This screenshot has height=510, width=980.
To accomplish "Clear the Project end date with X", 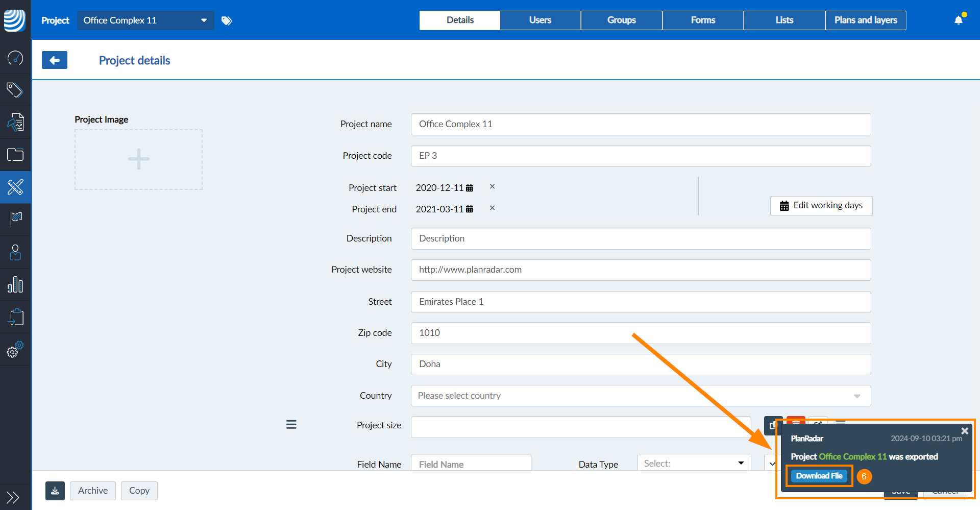I will click(x=492, y=208).
